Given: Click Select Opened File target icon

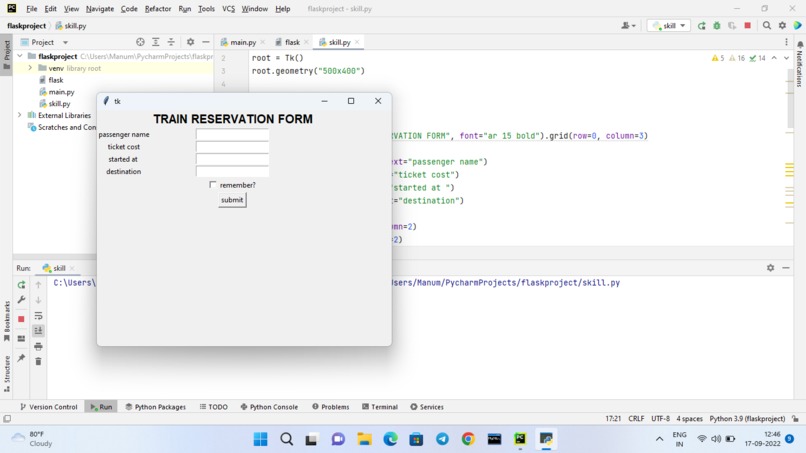Looking at the screenshot, I should 140,42.
